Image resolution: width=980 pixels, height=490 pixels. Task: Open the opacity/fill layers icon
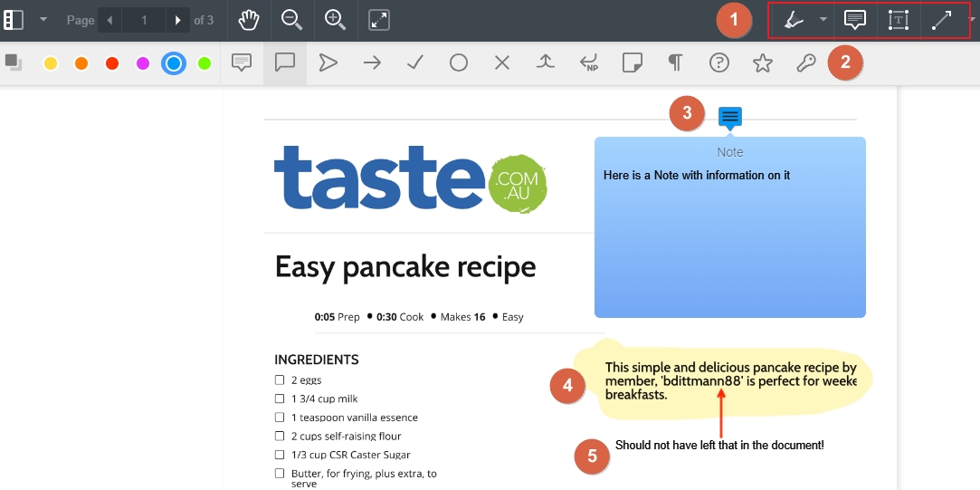point(14,62)
